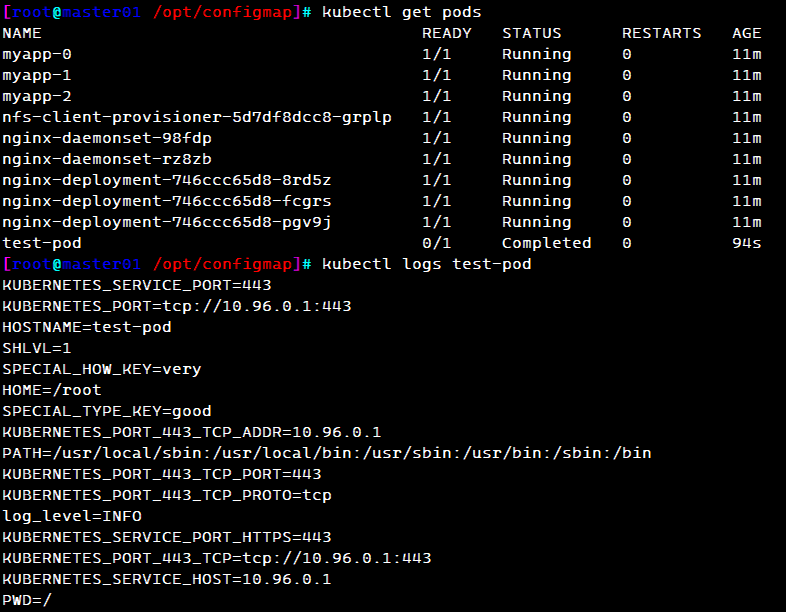786x612 pixels.
Task: Click the pod name myapp-0
Action: coord(37,54)
